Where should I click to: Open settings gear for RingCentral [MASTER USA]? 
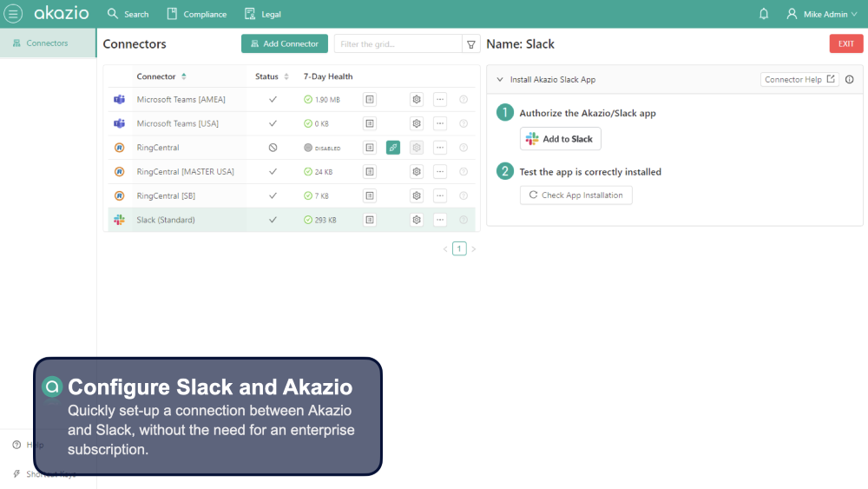tap(417, 172)
